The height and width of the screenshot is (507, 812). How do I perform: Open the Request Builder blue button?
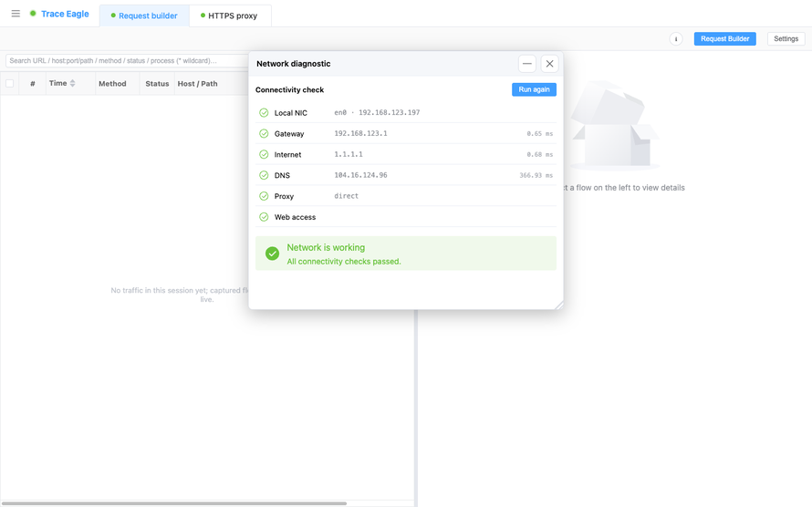pyautogui.click(x=725, y=39)
